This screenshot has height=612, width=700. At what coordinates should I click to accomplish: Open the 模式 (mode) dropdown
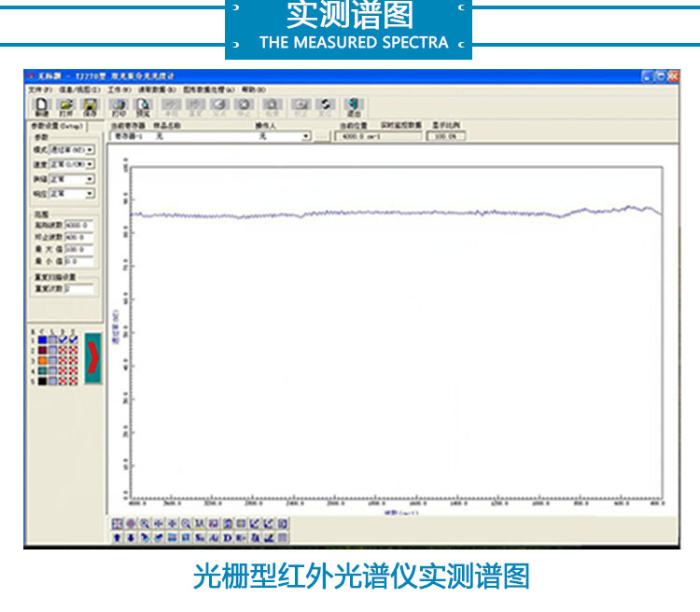pos(90,149)
